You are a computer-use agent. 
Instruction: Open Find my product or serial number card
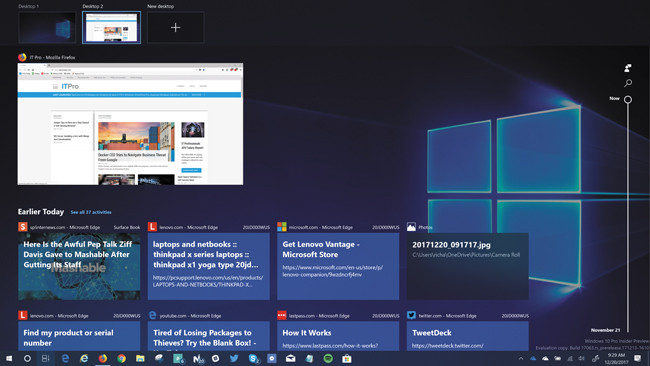pos(79,336)
